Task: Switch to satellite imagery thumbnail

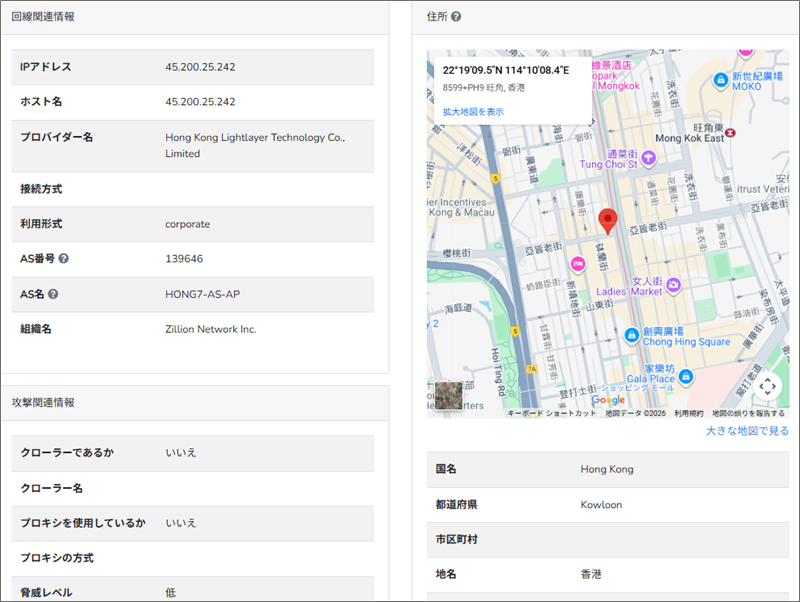Action: click(x=449, y=395)
